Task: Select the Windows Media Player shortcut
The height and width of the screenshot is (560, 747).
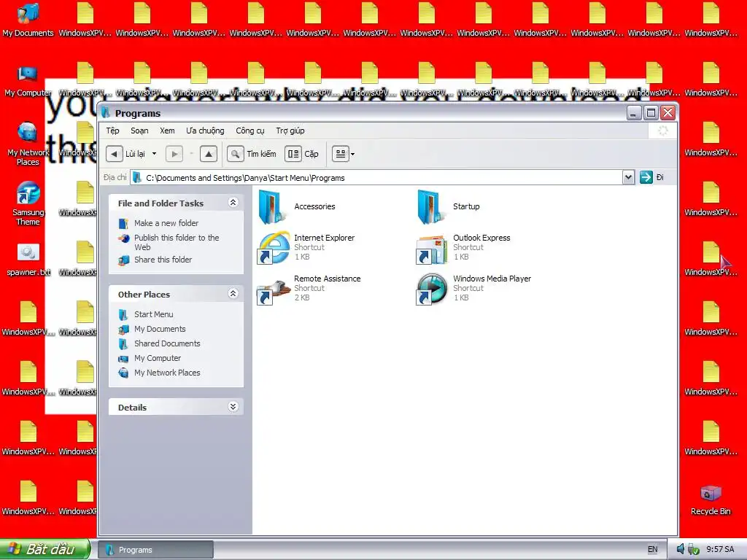Action: [473, 288]
